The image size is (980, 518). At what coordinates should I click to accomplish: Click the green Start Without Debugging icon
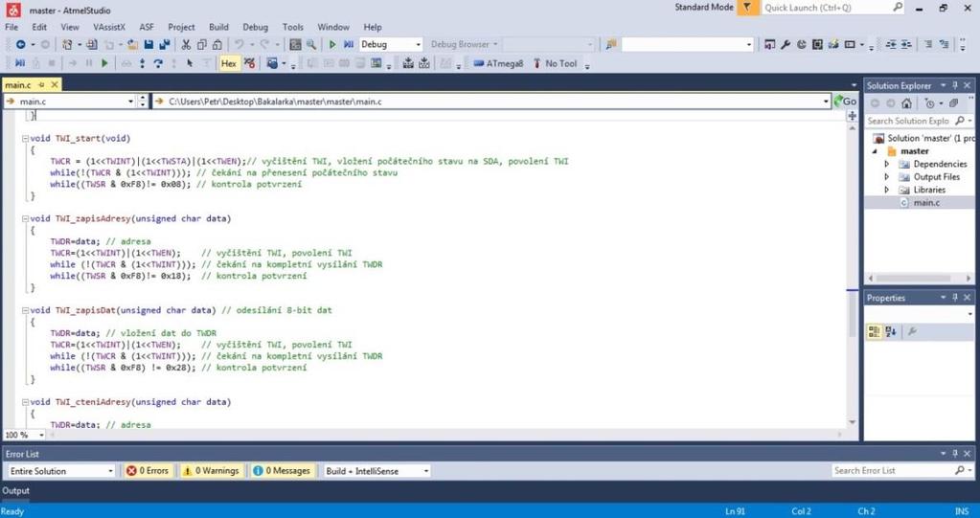pyautogui.click(x=332, y=44)
